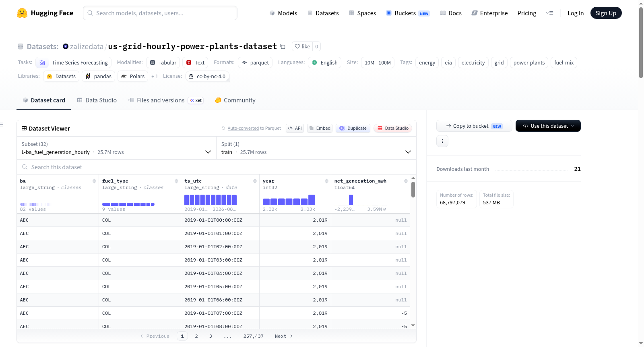Open the Enterprise menu item
The height and width of the screenshot is (347, 644).
(489, 13)
